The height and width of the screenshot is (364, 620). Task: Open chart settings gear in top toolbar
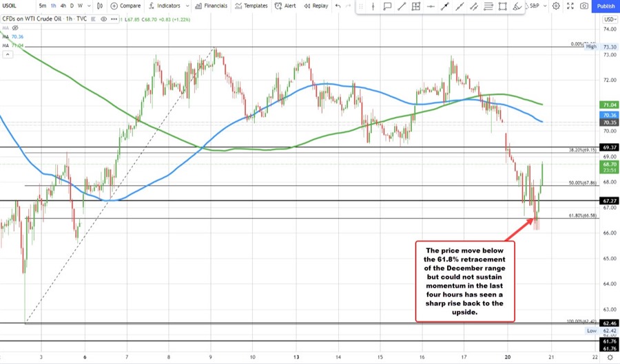pos(556,6)
